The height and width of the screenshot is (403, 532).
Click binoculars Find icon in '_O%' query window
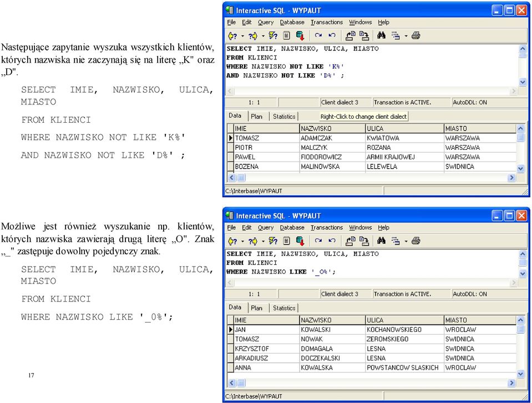point(381,241)
